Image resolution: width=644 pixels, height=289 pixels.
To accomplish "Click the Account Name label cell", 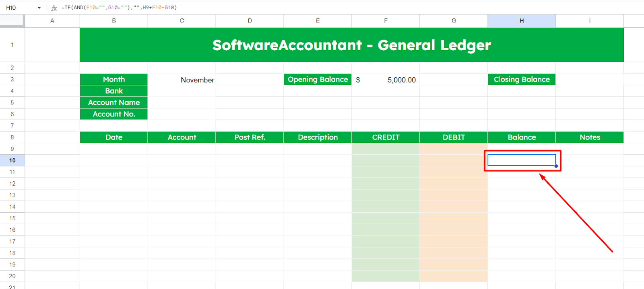I will 114,102.
